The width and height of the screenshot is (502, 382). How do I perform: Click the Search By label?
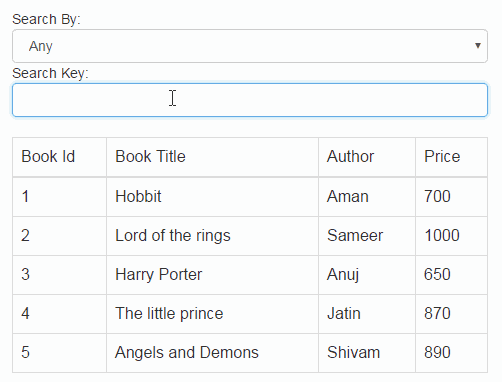pyautogui.click(x=46, y=20)
